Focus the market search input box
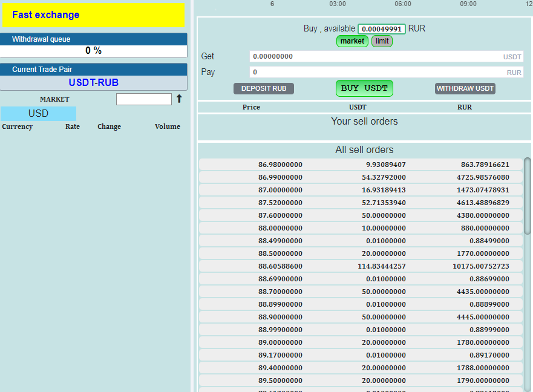The height and width of the screenshot is (392, 533). click(143, 99)
